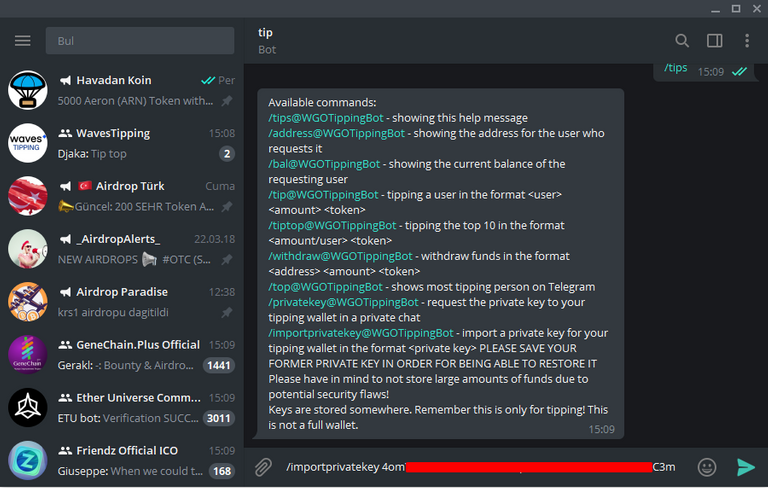Minimize the Telegram window

tap(716, 9)
